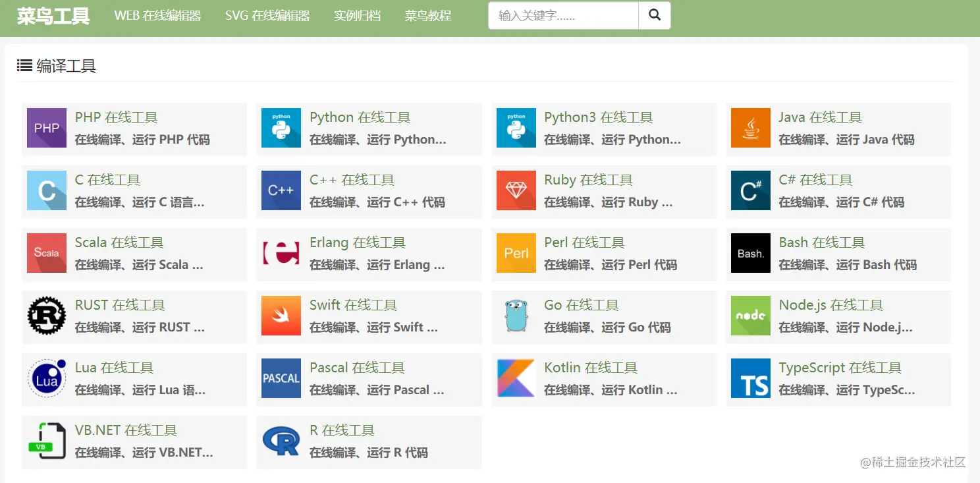Click the Kotlin K logo icon
The image size is (980, 483).
(x=516, y=378)
